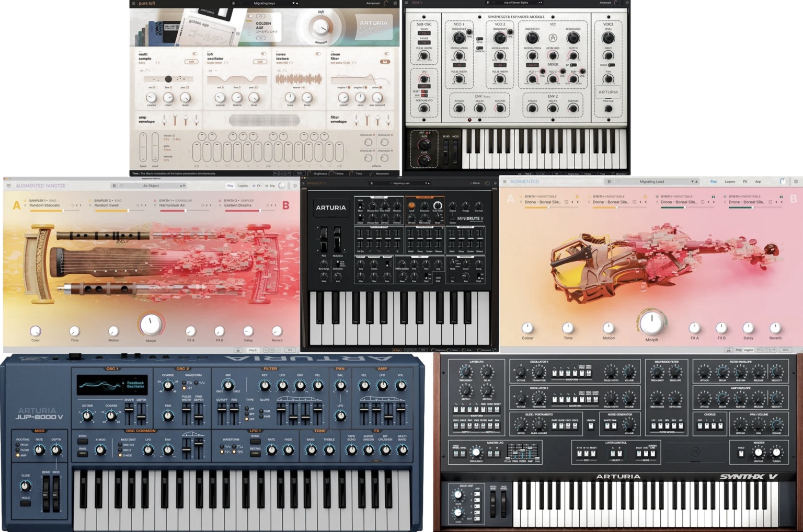Screen dimensions: 803x532
Task: Click the Advanced button in Pure LoFi
Action: (373, 3)
